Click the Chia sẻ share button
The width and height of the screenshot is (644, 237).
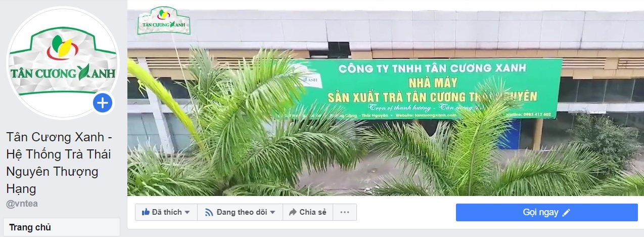point(308,212)
